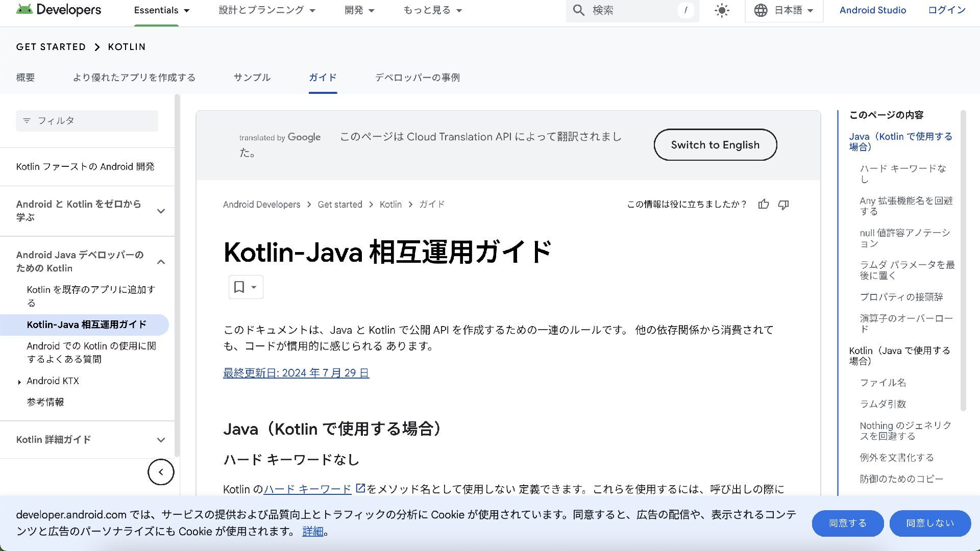Switch to the サンプル tab

click(x=252, y=78)
